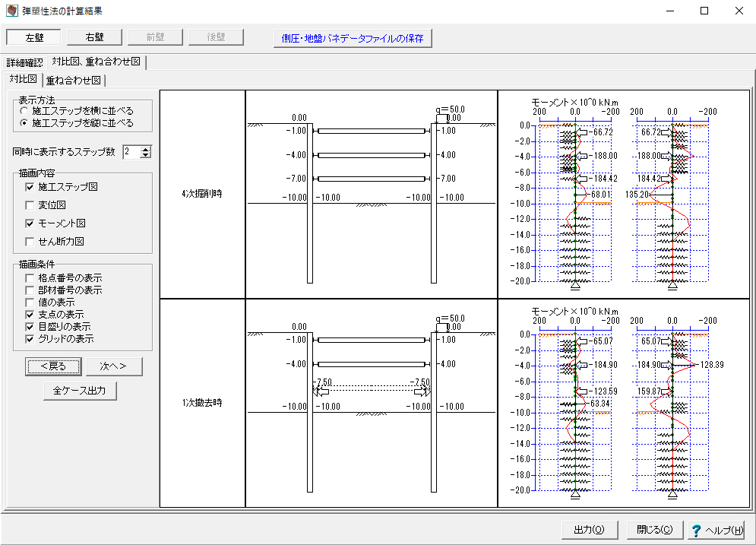Click the 1次撤去時 step label
This screenshot has width=756, height=545.
(x=202, y=403)
